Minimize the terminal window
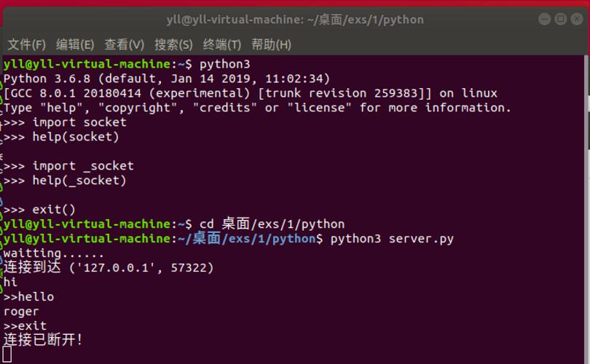 (x=544, y=19)
